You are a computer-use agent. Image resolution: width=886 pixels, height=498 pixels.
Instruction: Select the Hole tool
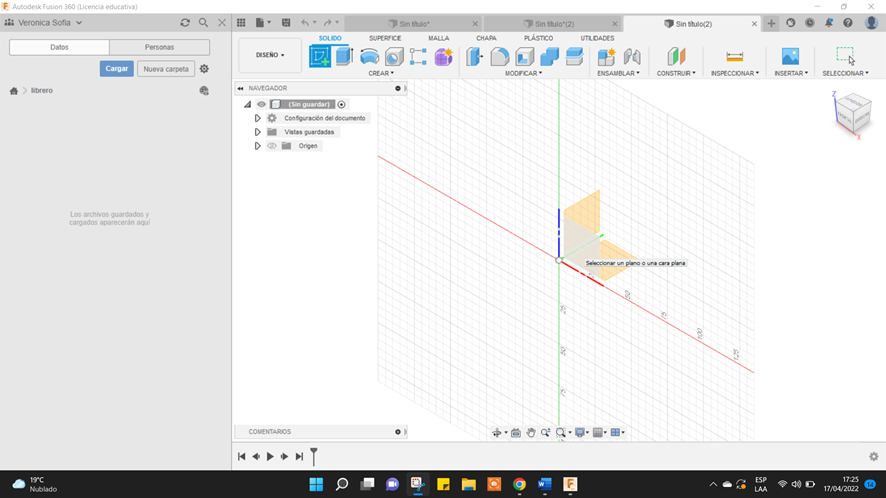coord(394,57)
